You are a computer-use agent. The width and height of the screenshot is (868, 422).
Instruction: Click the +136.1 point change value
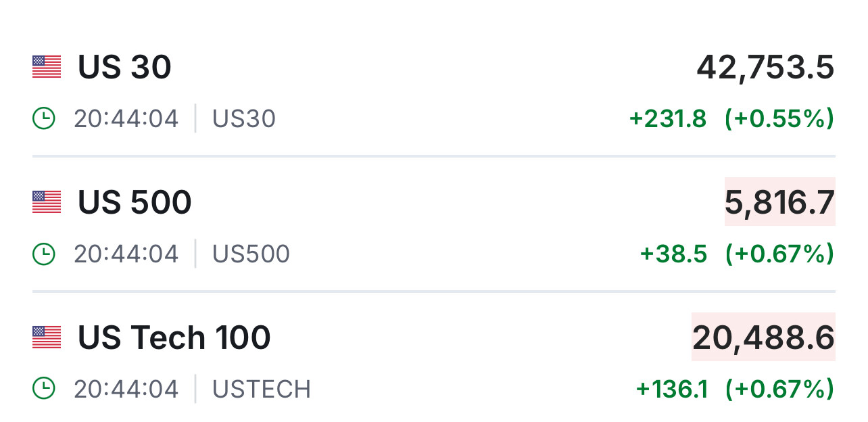(671, 390)
